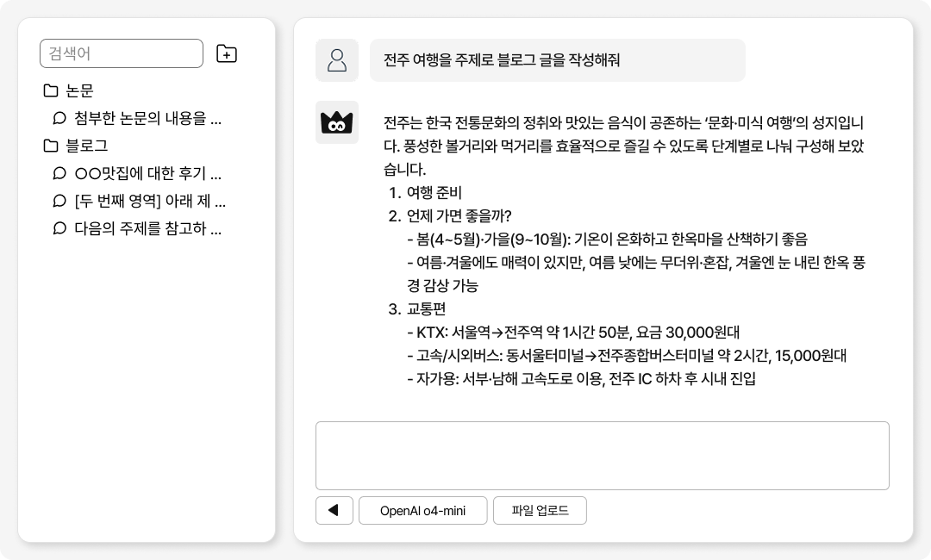Click the user profile avatar icon
Image resolution: width=931 pixels, height=560 pixels.
tap(337, 60)
